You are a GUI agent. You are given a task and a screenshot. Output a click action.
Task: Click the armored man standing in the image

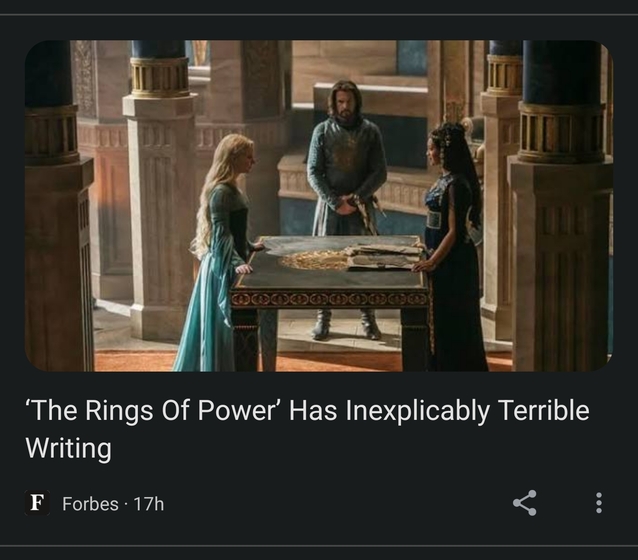click(346, 190)
